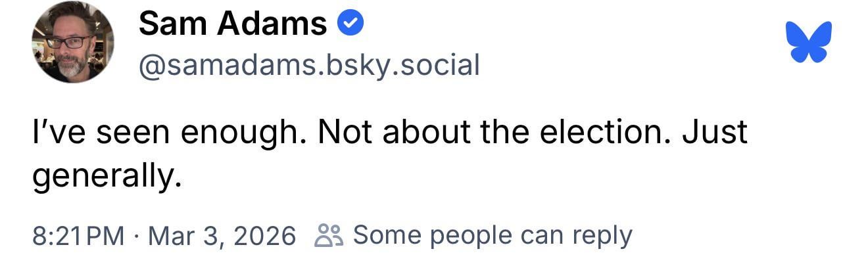Viewport: 868px width, 268px height.
Task: Click the 8:21 PM post time
Action: tap(78, 235)
